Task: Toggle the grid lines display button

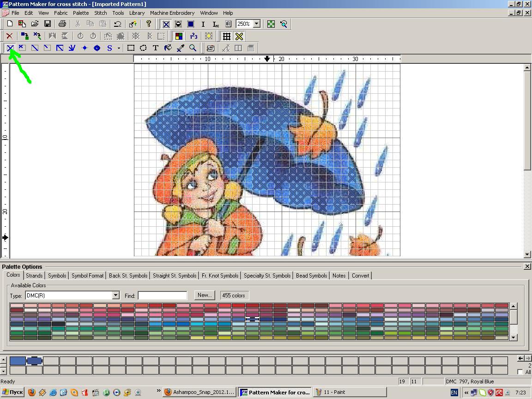Action: click(226, 36)
